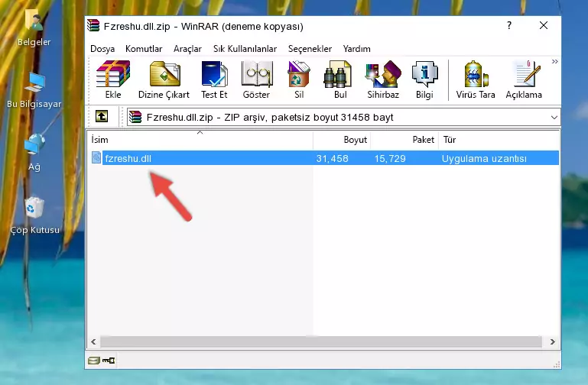
Task: Sort by Paket column header
Action: click(x=404, y=140)
